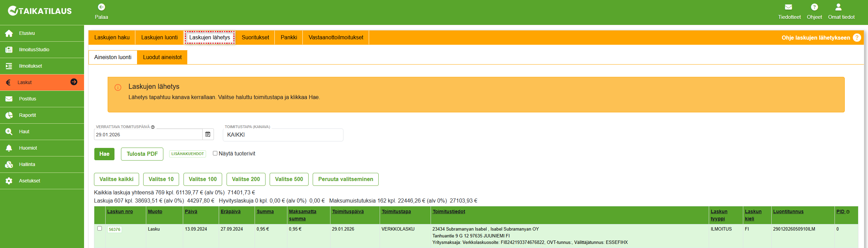Image resolution: width=868 pixels, height=248 pixels.
Task: Click the Verrattava toimituspäivä date field
Action: [148, 135]
